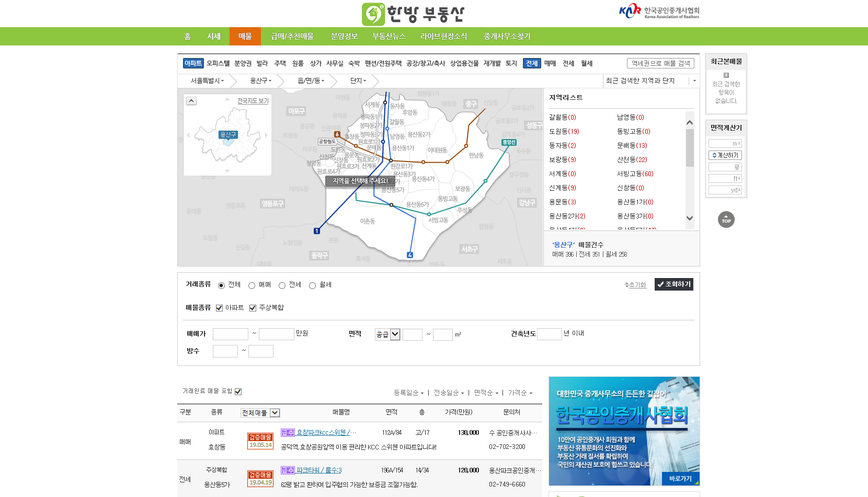This screenshot has height=497, width=868.
Task: Click the m² area calculator input
Action: point(725,144)
